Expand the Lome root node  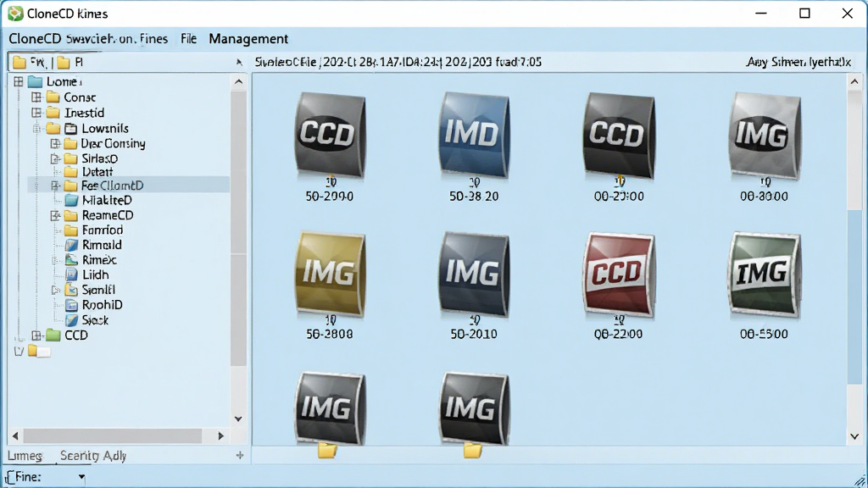coord(19,82)
